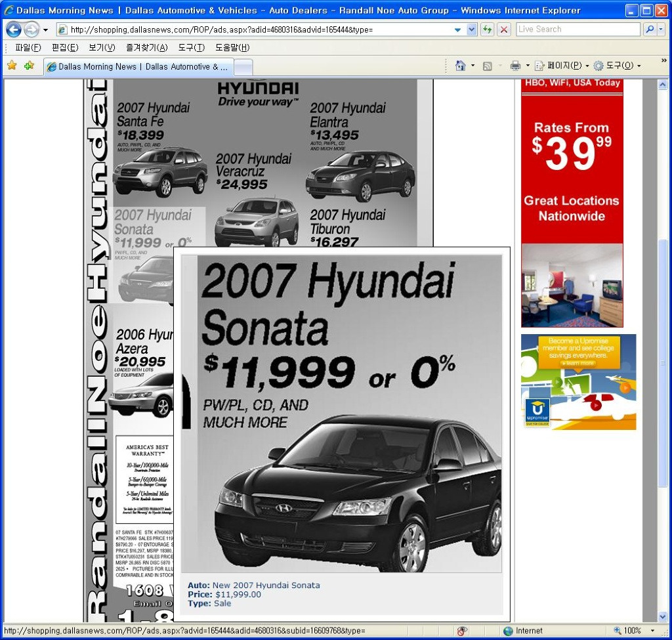Click the red 'Rates From $39.99' hotel ad
The image size is (672, 640).
(572, 203)
